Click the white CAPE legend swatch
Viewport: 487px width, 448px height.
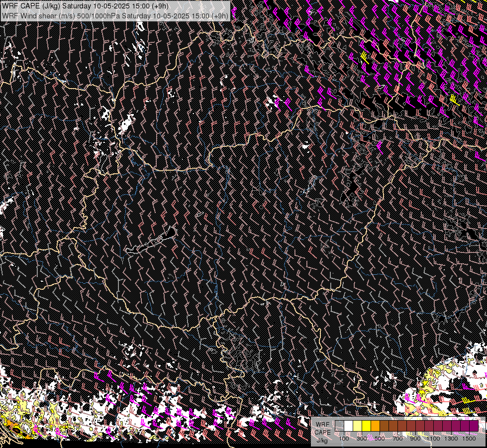[x=349, y=426]
